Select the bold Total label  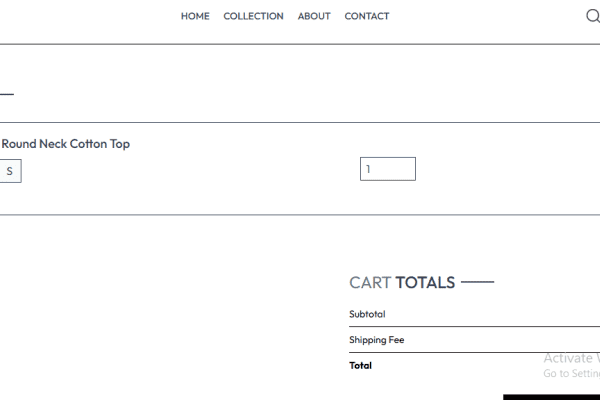pyautogui.click(x=360, y=366)
